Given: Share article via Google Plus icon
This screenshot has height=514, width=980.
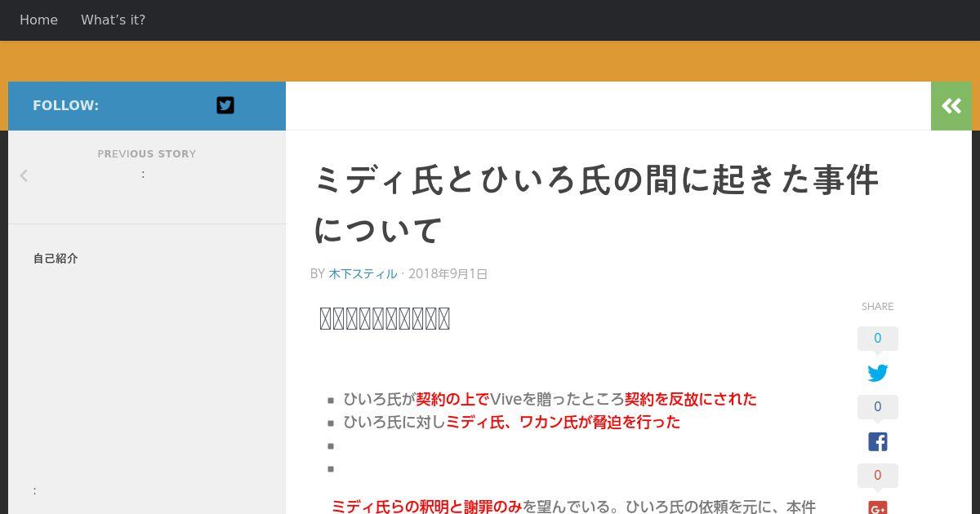Looking at the screenshot, I should [878, 507].
